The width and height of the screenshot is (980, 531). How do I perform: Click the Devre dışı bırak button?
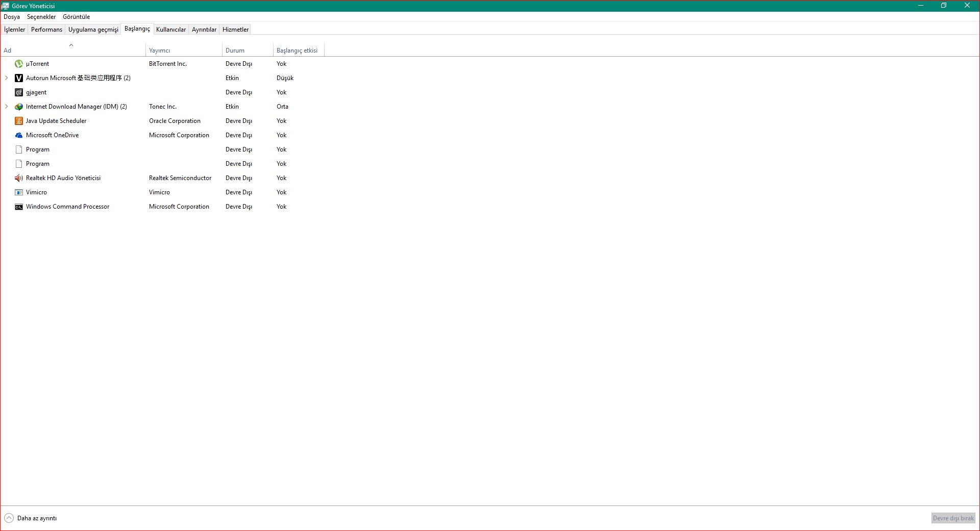click(x=953, y=518)
